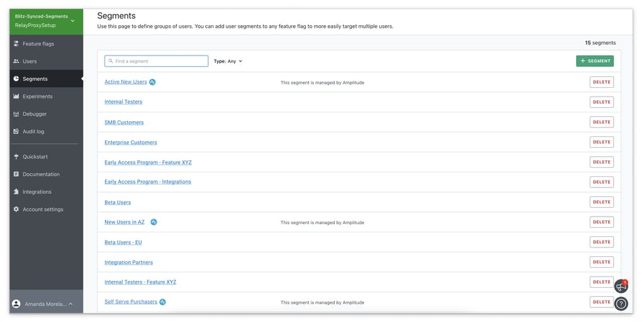Open the help question mark icon
Screen dimensions: 644x322
621,304
